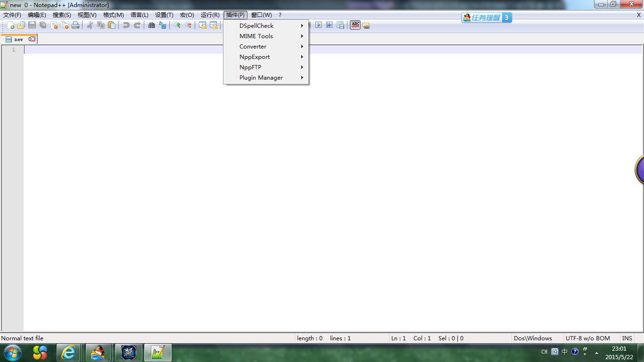Open the 编辑(E) menu

pyautogui.click(x=37, y=15)
